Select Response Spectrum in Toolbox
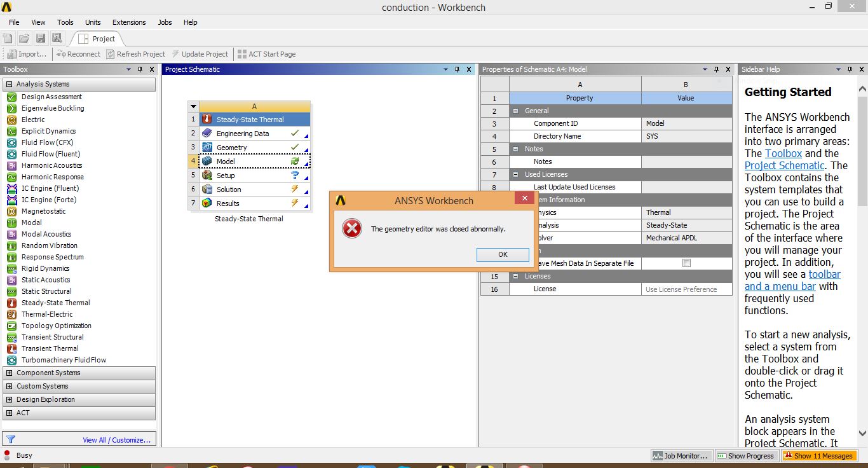The height and width of the screenshot is (468, 868). point(53,257)
